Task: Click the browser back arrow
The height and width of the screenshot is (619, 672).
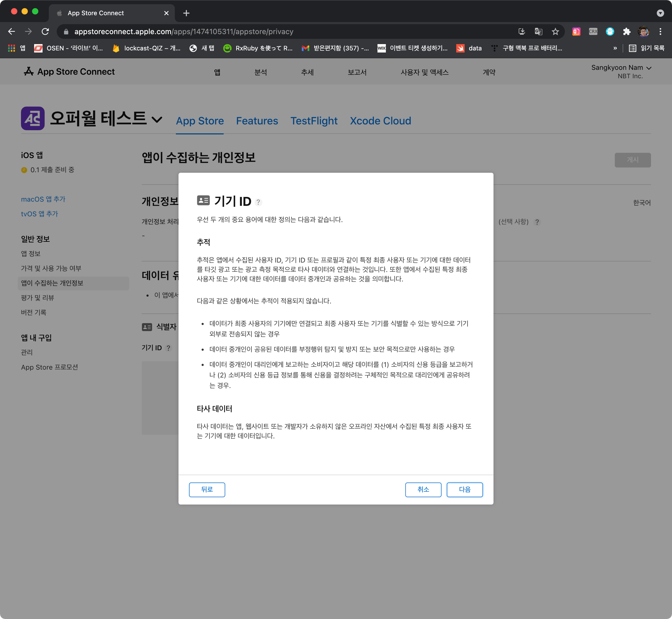Action: 12,32
